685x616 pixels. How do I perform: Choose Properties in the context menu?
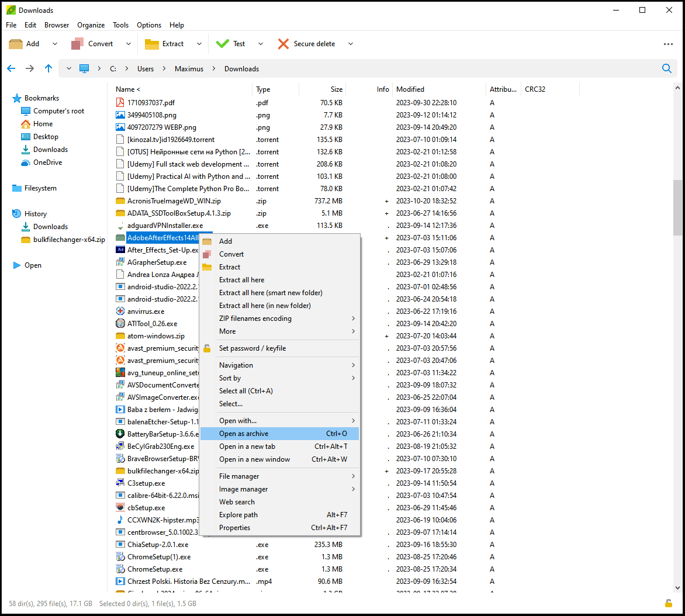pos(279,528)
